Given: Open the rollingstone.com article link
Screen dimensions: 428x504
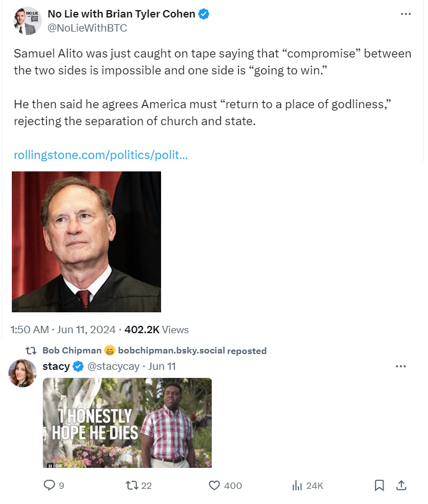Looking at the screenshot, I should (101, 155).
